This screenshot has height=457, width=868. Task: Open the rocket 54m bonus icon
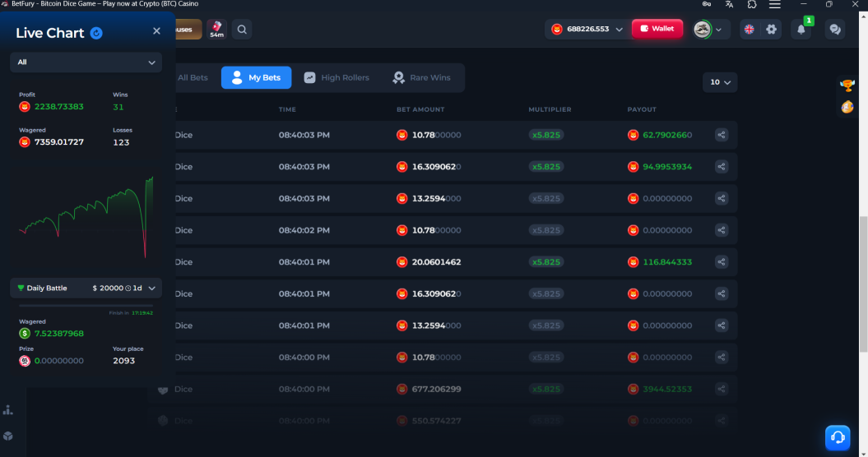[216, 30]
